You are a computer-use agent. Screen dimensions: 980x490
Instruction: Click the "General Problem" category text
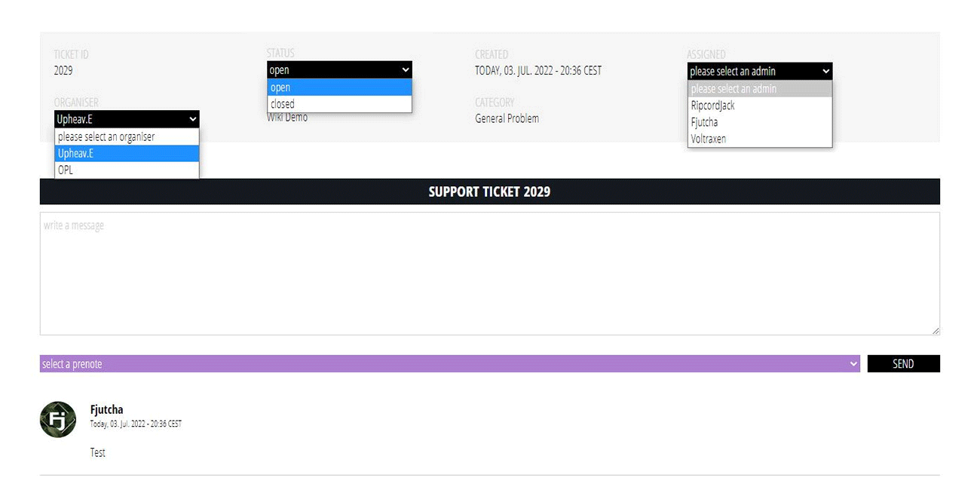point(507,118)
